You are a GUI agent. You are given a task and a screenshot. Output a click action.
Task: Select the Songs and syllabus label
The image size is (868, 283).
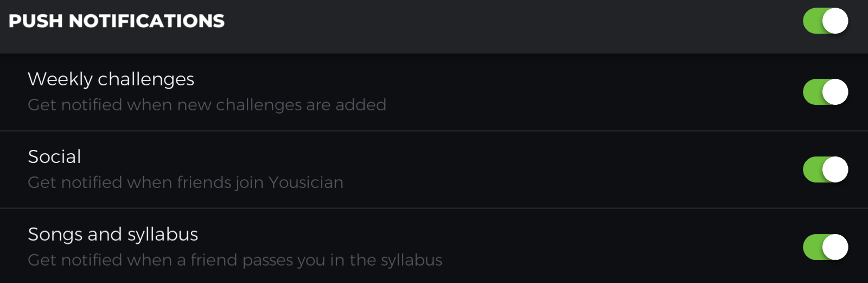tap(113, 235)
